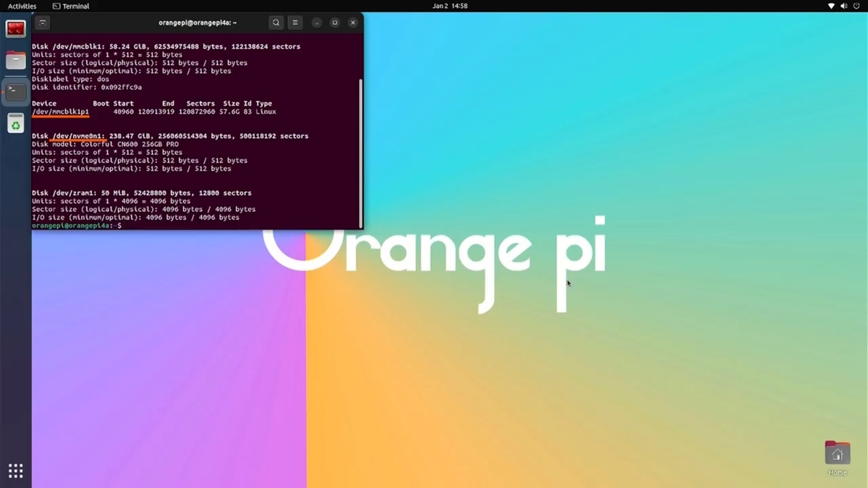
Task: Click the power icon in top bar
Action: 856,6
